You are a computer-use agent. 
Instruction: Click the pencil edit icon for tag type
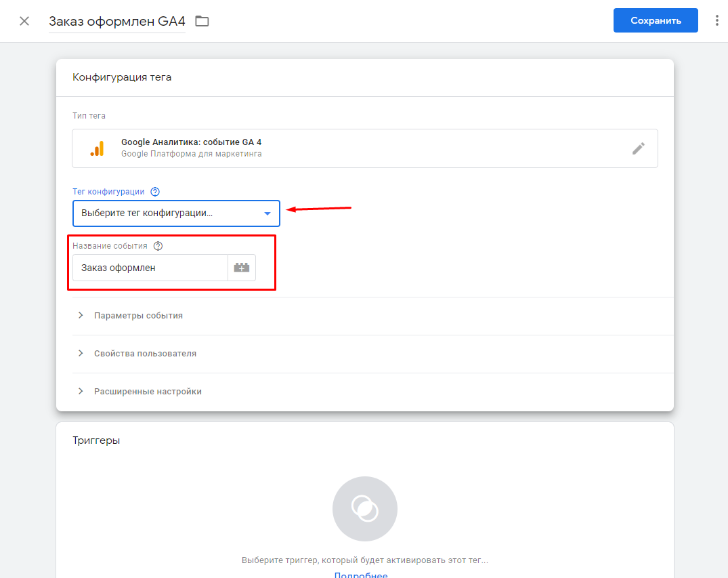tap(638, 148)
